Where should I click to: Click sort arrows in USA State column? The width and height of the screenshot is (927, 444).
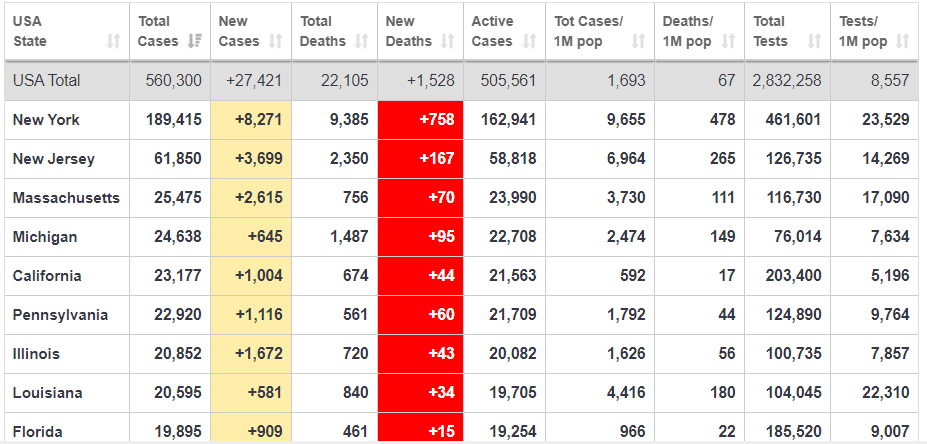(112, 42)
